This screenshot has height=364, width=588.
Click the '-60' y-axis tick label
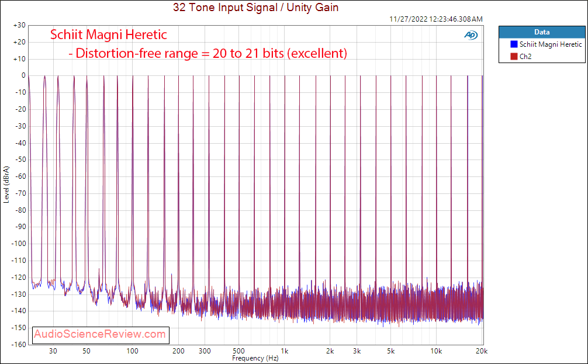coord(20,176)
